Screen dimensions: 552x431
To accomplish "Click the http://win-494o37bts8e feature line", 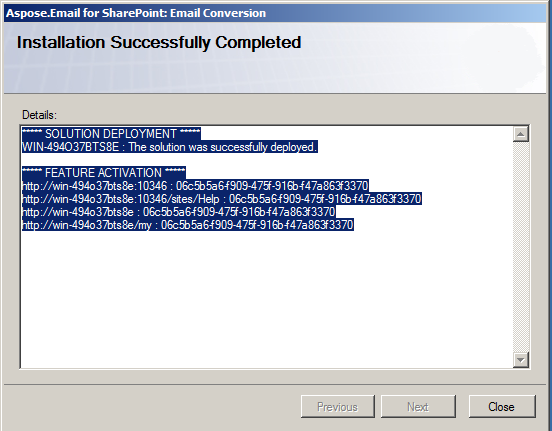I will pos(178,212).
